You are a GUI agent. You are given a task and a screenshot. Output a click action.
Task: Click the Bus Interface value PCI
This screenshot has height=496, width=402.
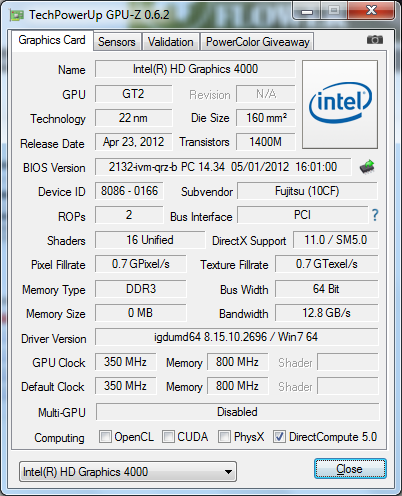pyautogui.click(x=302, y=215)
